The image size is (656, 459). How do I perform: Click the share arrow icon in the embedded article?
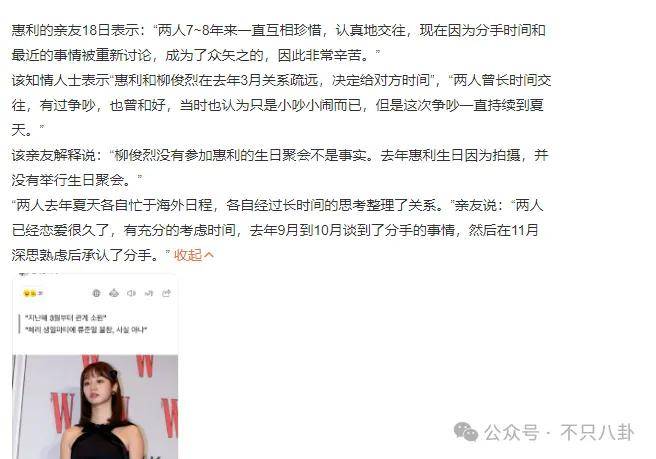click(x=166, y=293)
